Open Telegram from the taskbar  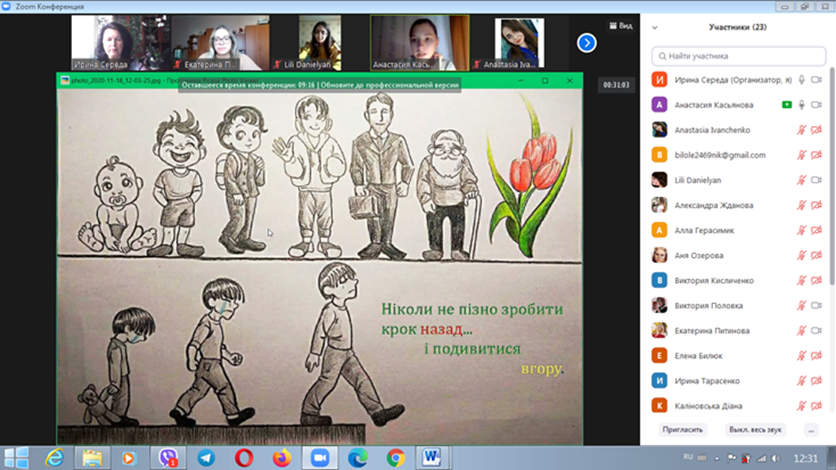tap(206, 457)
